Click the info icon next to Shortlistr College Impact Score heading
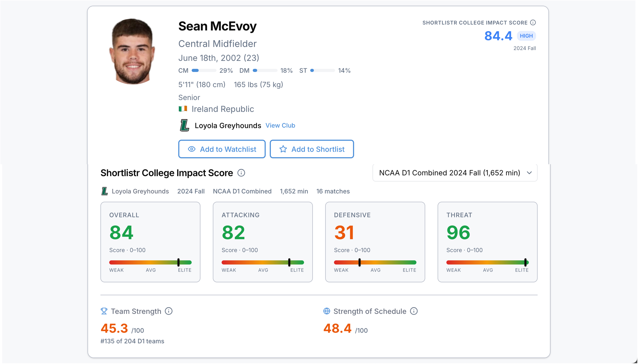Viewport: 638px width, 364px height. 241,173
